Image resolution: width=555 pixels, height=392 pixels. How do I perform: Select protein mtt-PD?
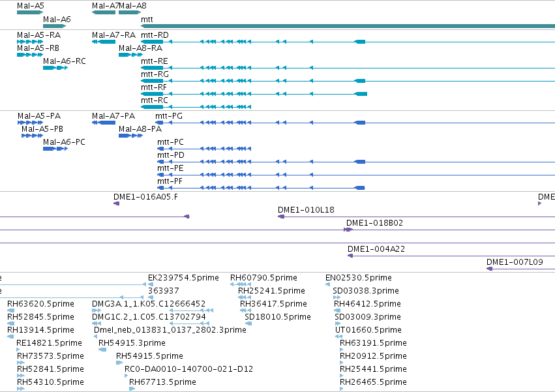point(356,162)
